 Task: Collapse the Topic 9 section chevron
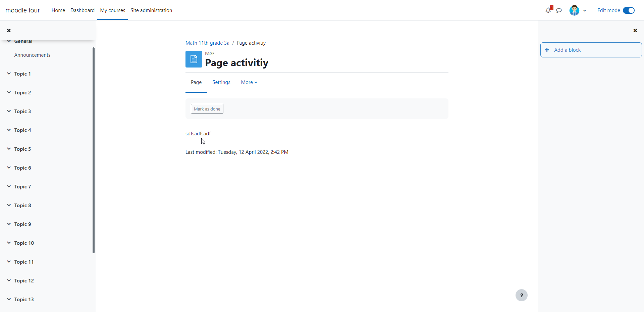9,224
